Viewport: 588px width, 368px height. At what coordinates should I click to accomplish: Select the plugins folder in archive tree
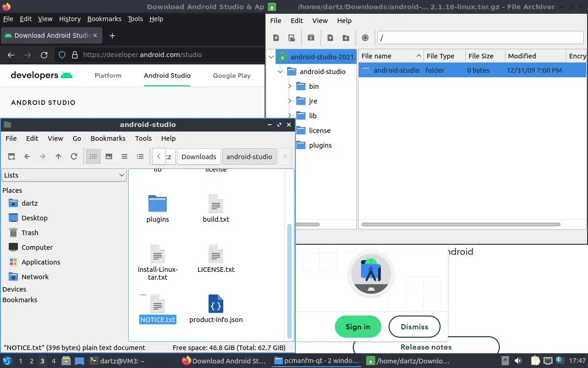click(320, 145)
